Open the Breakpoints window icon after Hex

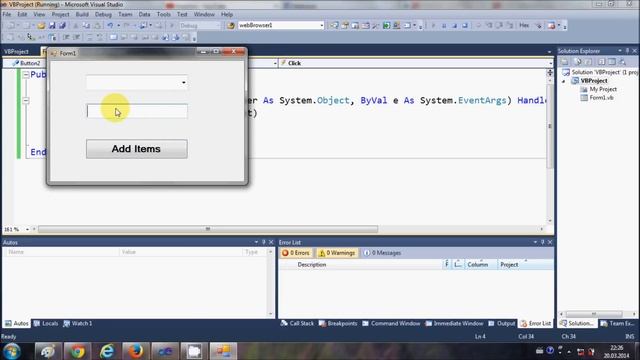pos(551,26)
